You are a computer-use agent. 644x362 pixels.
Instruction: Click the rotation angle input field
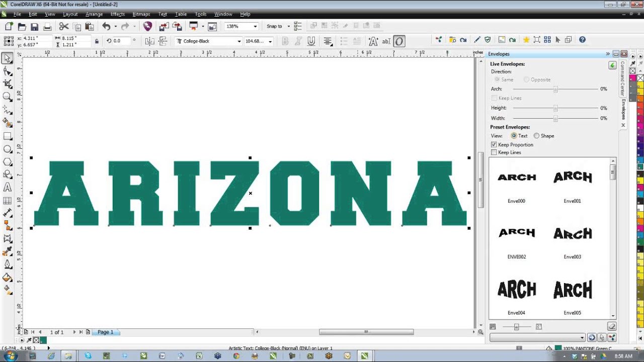click(x=121, y=41)
